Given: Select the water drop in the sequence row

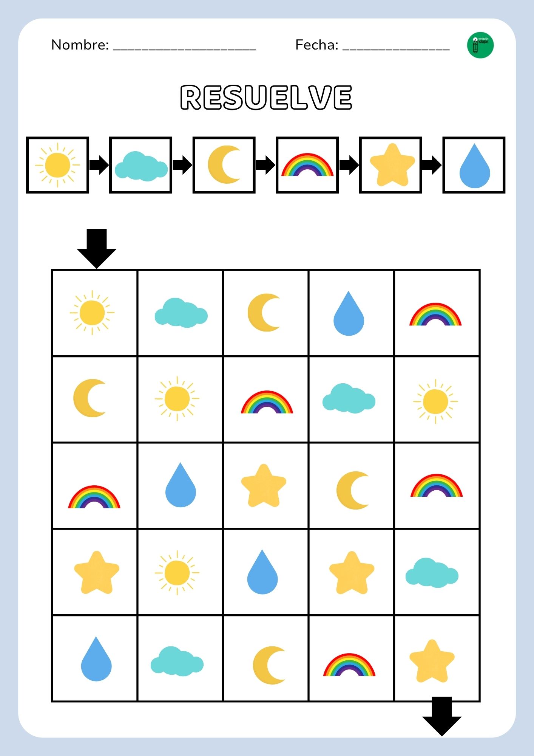Looking at the screenshot, I should click(475, 166).
